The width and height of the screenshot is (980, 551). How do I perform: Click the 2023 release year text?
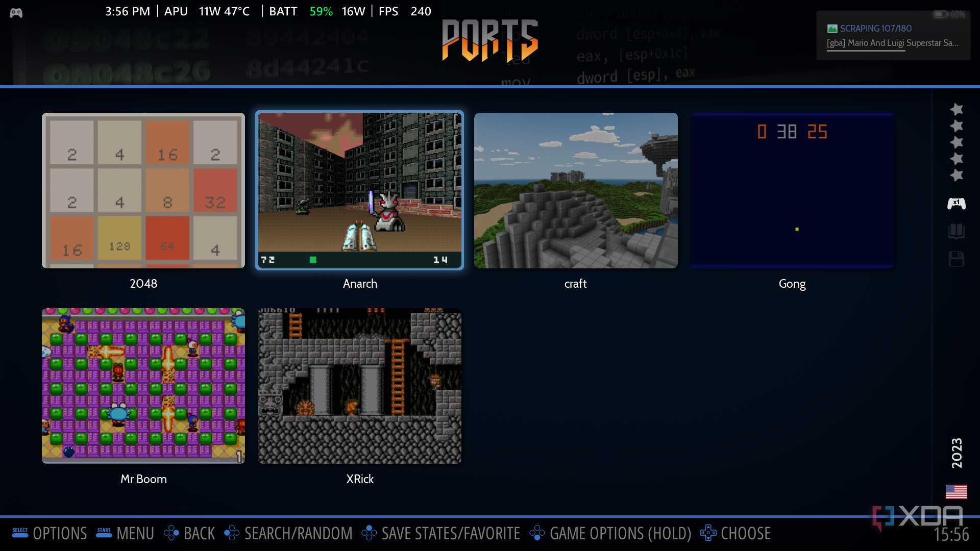coord(957,453)
